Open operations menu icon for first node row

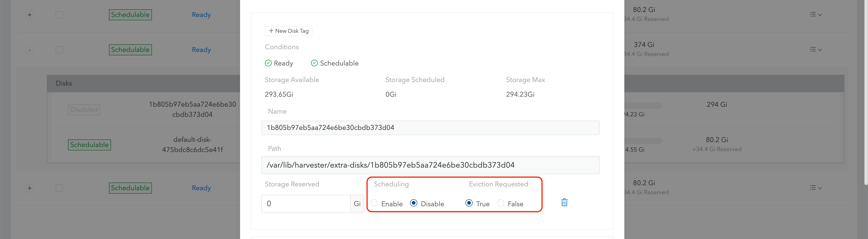point(815,14)
